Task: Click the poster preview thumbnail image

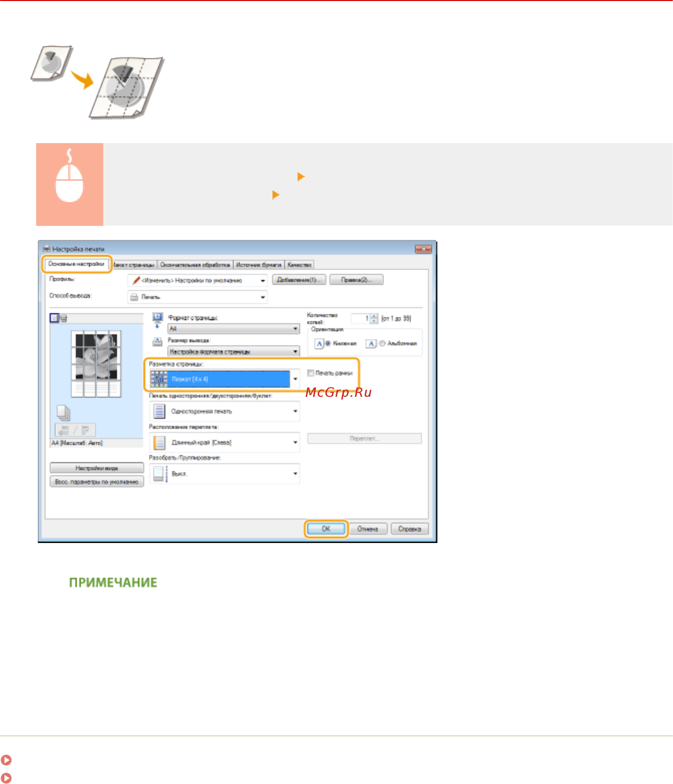Action: [96, 363]
